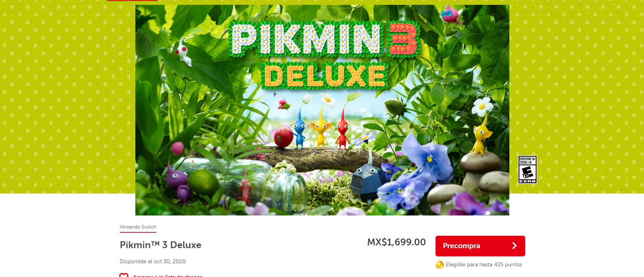The width and height of the screenshot is (644, 277).
Task: Click the ESRB Everyone 10+ rating badge
Action: point(527,170)
